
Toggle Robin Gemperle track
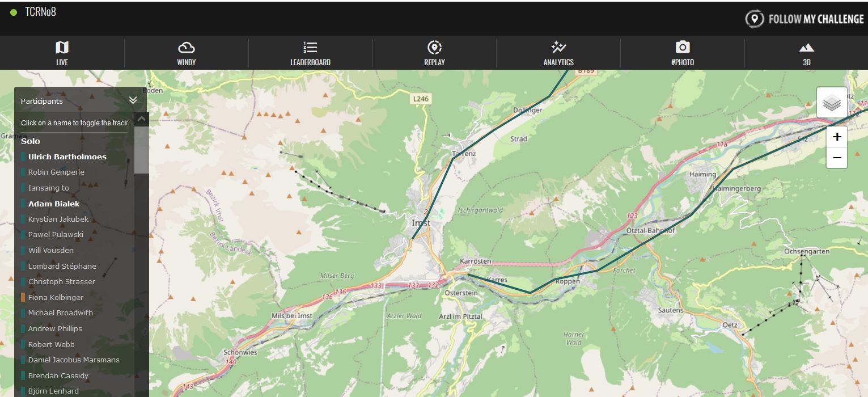[x=56, y=172]
